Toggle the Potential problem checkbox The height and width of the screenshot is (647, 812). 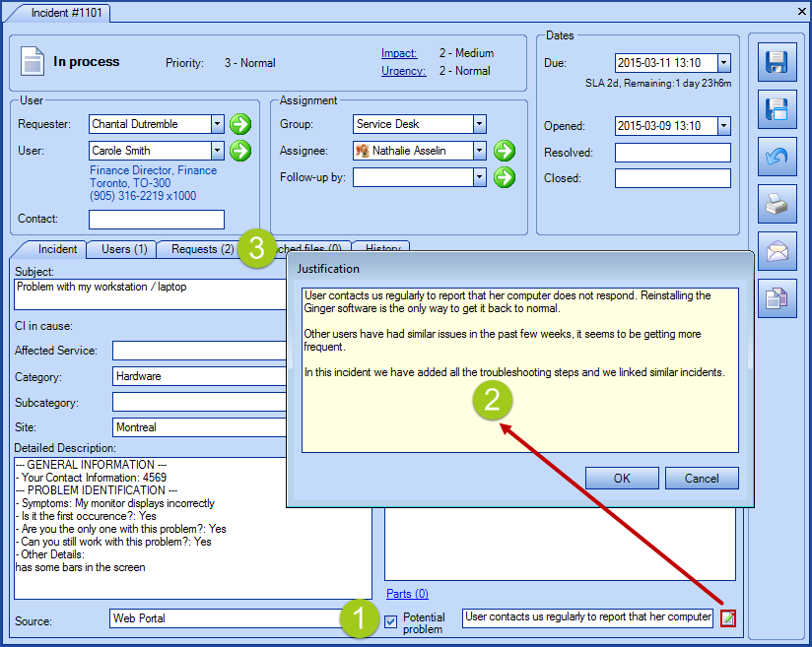(x=392, y=620)
